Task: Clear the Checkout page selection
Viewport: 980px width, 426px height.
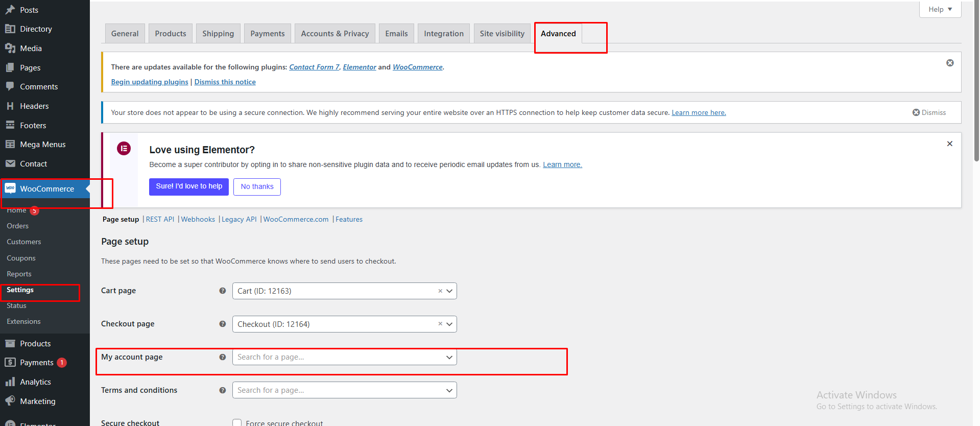Action: [x=440, y=324]
